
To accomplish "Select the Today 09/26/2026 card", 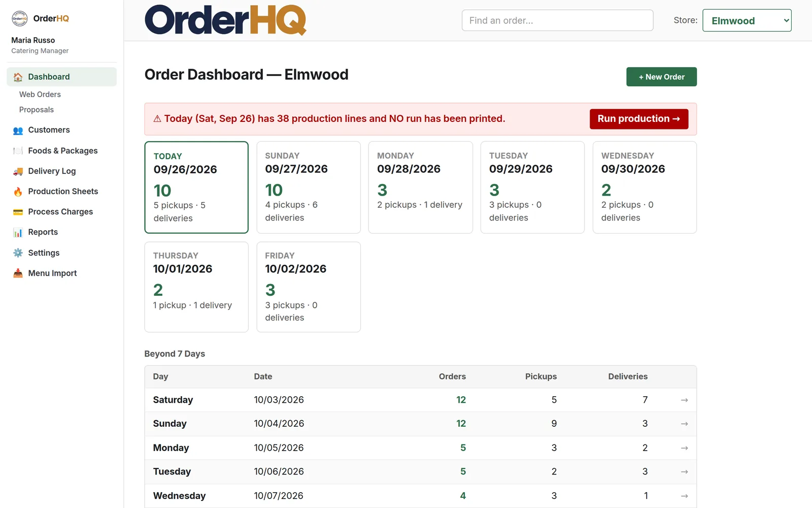I will point(196,187).
